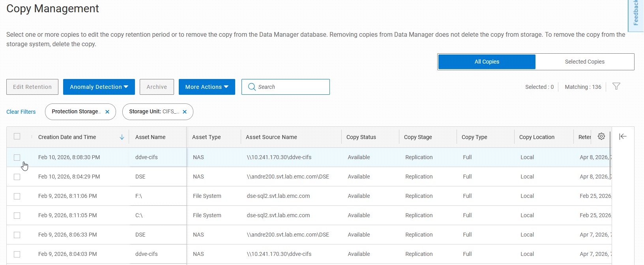
Task: Click the Clear Filters link
Action: [21, 112]
